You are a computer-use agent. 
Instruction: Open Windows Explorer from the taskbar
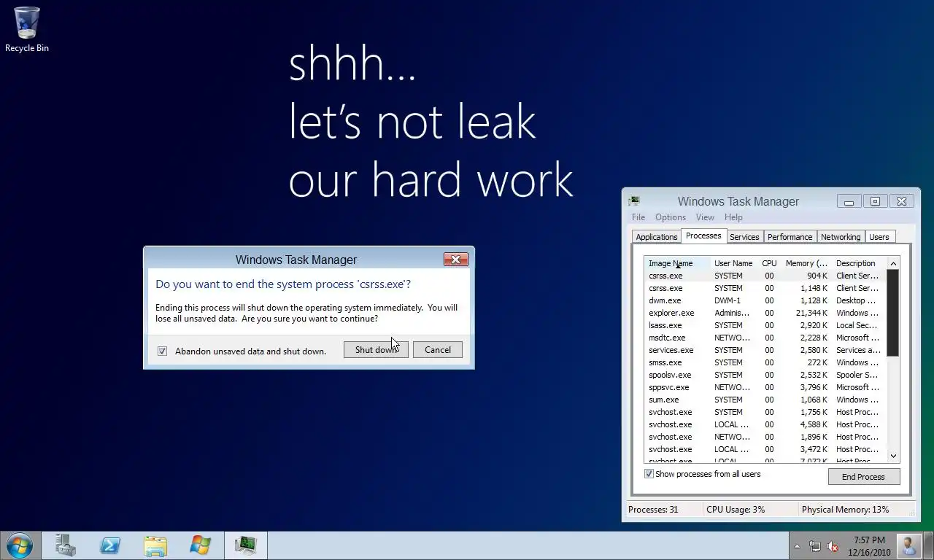click(155, 545)
